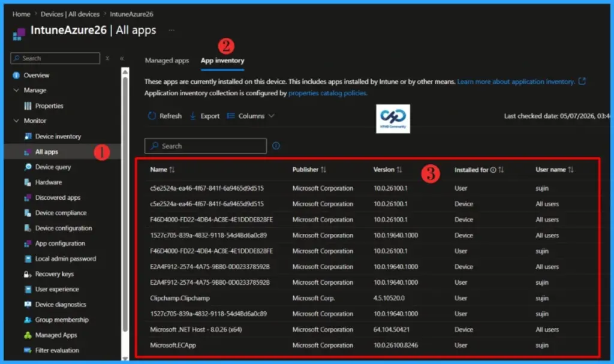The height and width of the screenshot is (364, 614).
Task: Open the Overview info icon
Action: (16, 75)
